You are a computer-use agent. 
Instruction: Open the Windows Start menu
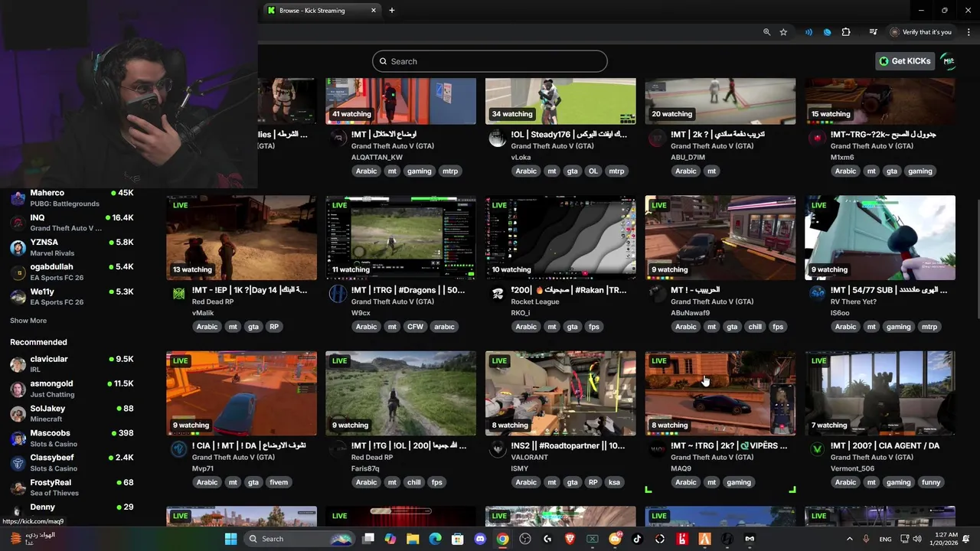click(230, 539)
